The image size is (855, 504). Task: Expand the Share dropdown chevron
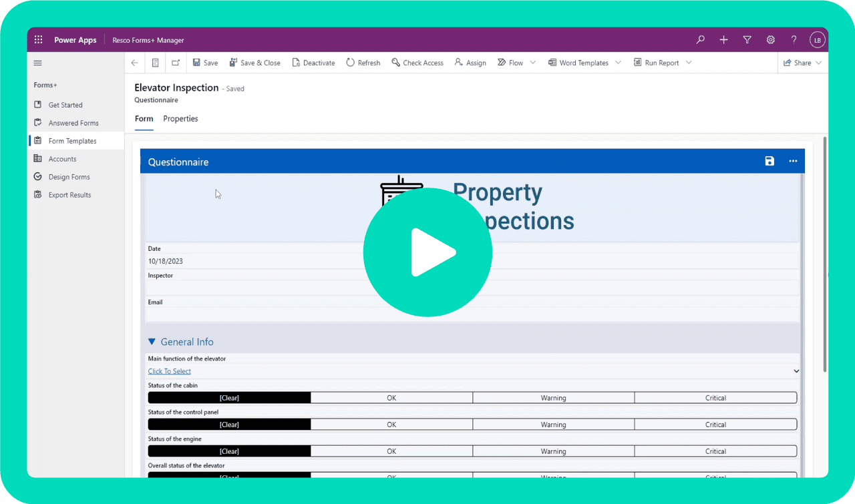[x=819, y=63]
